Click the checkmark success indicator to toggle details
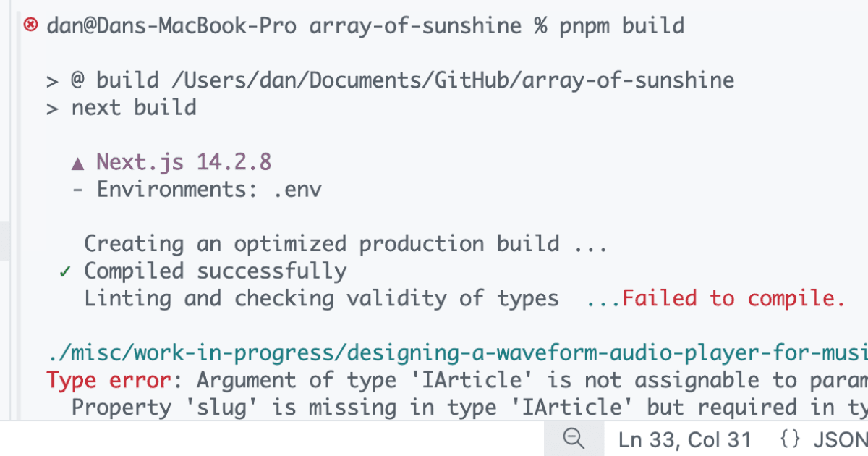The image size is (868, 456). [64, 270]
